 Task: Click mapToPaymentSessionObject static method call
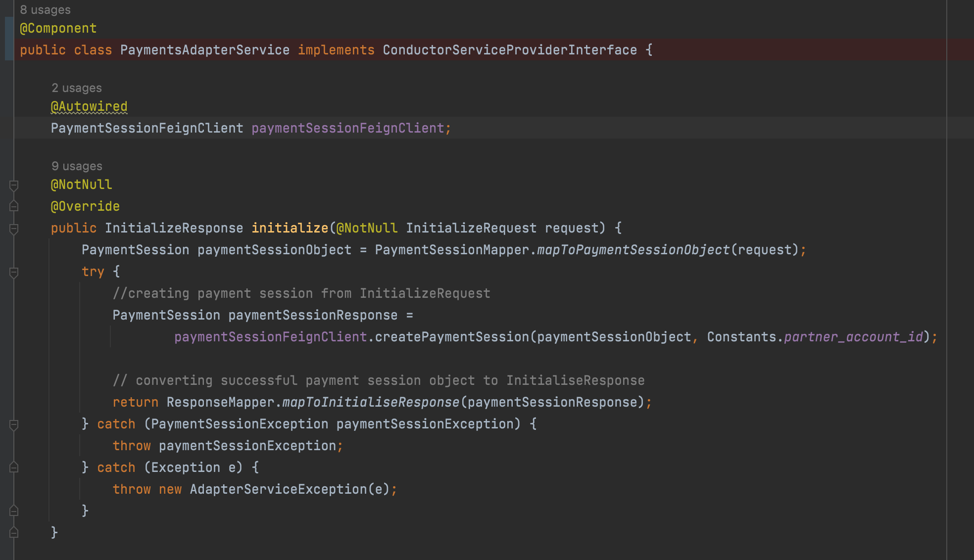click(x=633, y=250)
